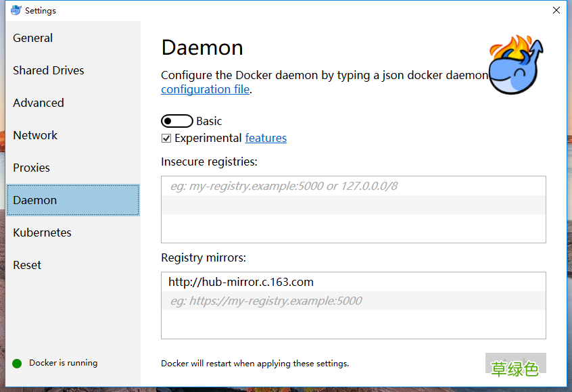Open the configuration file link
Screen dimensions: 572x392
(205, 89)
